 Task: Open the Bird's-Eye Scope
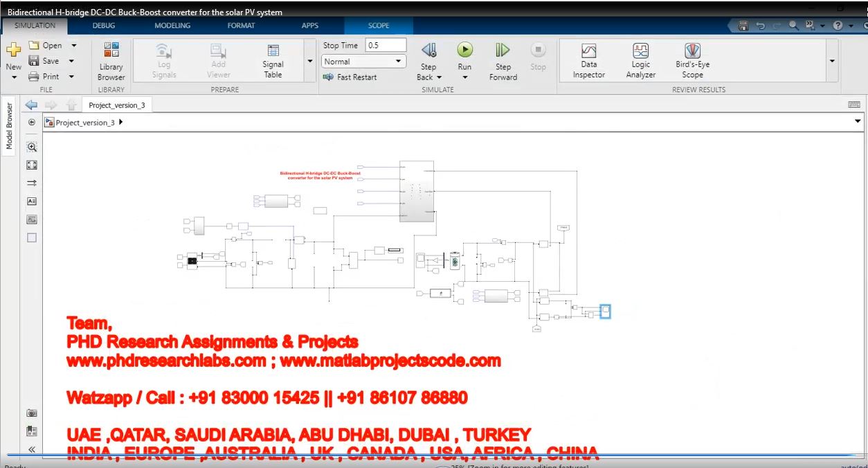point(692,61)
